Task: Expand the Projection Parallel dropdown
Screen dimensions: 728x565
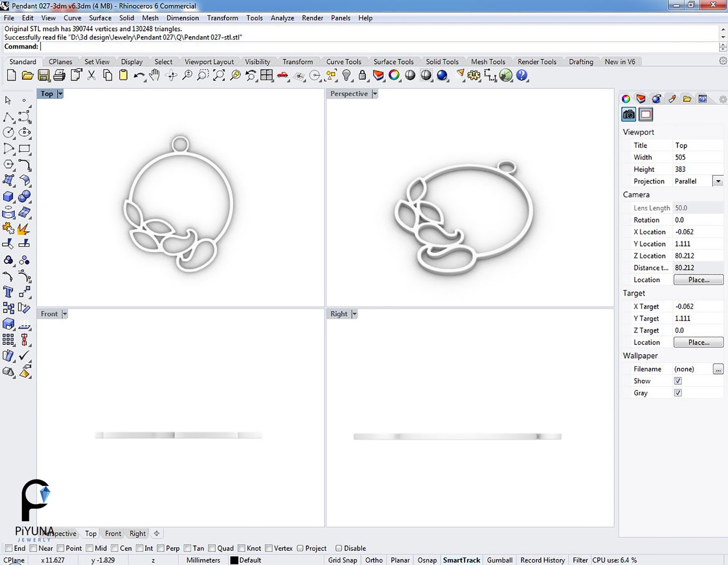Action: tap(718, 181)
